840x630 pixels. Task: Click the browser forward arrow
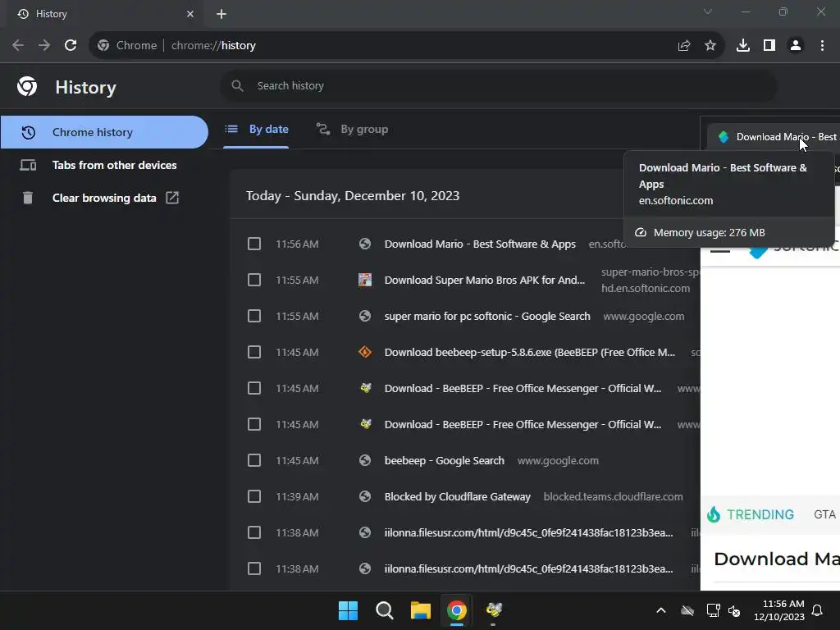click(x=44, y=46)
